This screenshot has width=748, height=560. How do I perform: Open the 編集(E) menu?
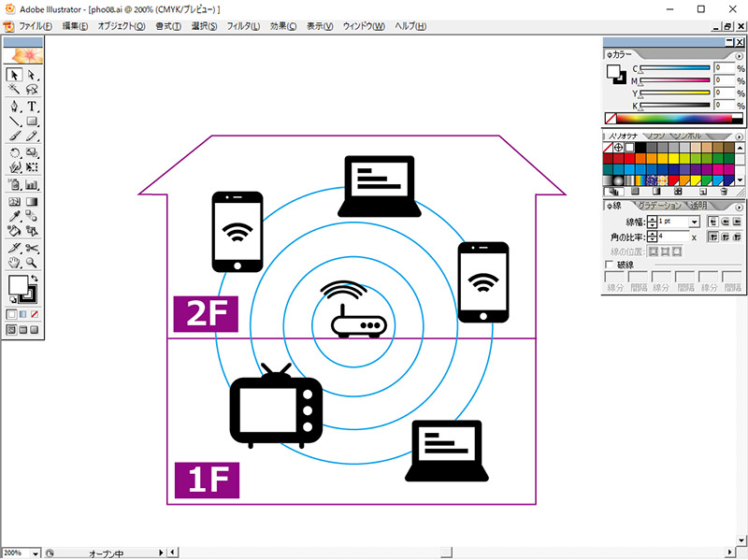click(75, 26)
